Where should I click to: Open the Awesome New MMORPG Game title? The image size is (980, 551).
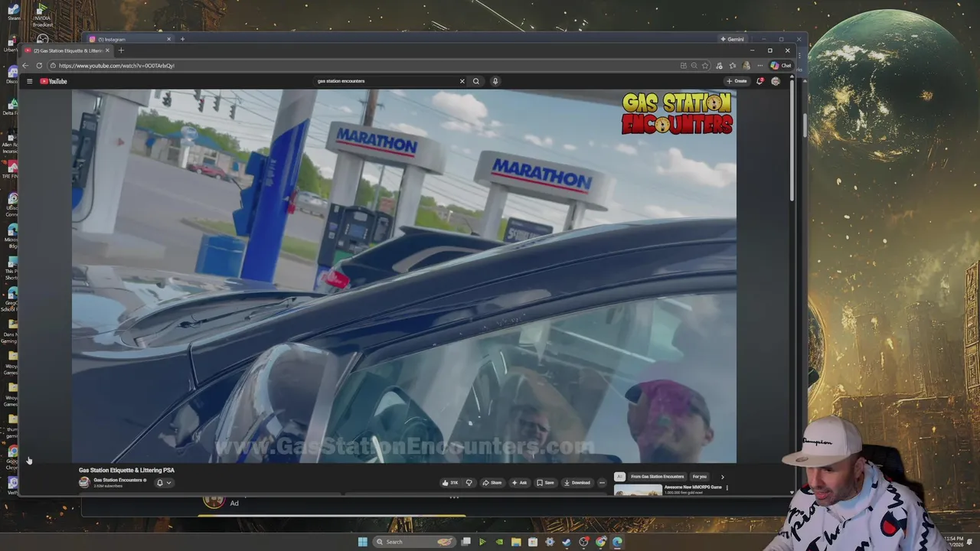693,487
